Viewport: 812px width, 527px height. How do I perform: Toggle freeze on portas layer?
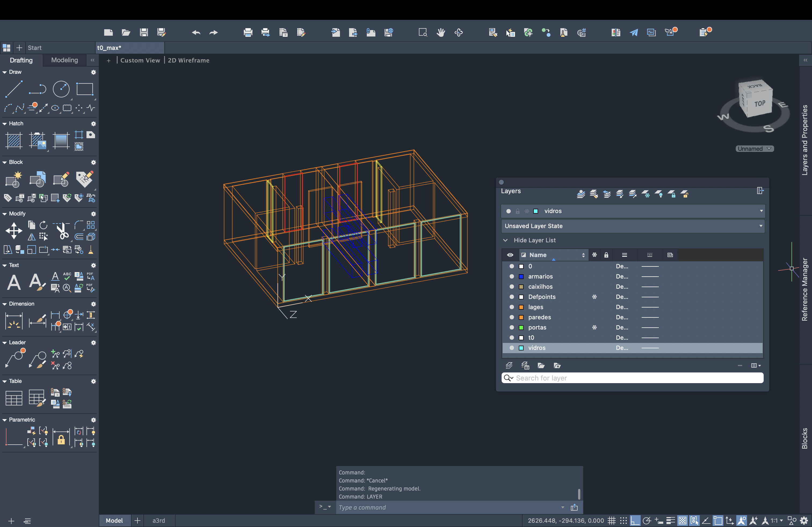coord(594,327)
